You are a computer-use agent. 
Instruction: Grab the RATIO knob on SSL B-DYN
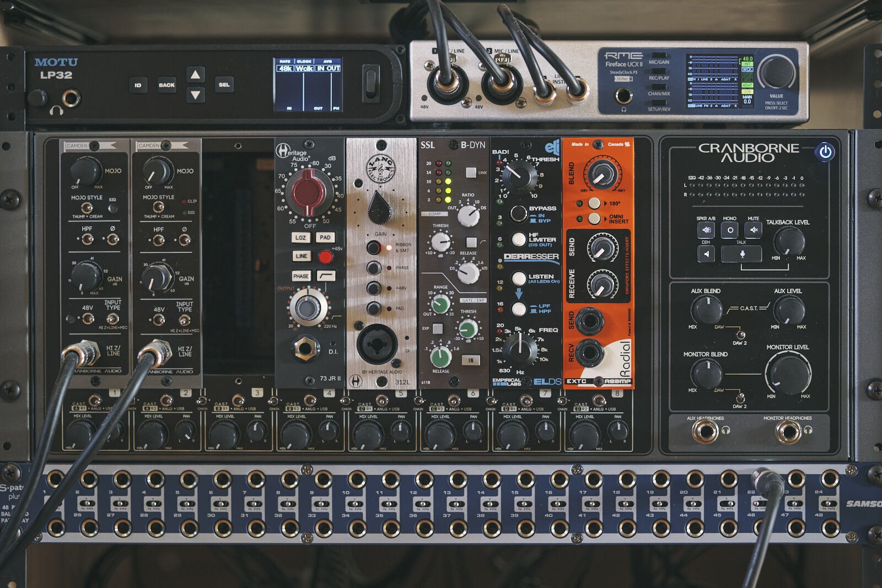coord(469,215)
